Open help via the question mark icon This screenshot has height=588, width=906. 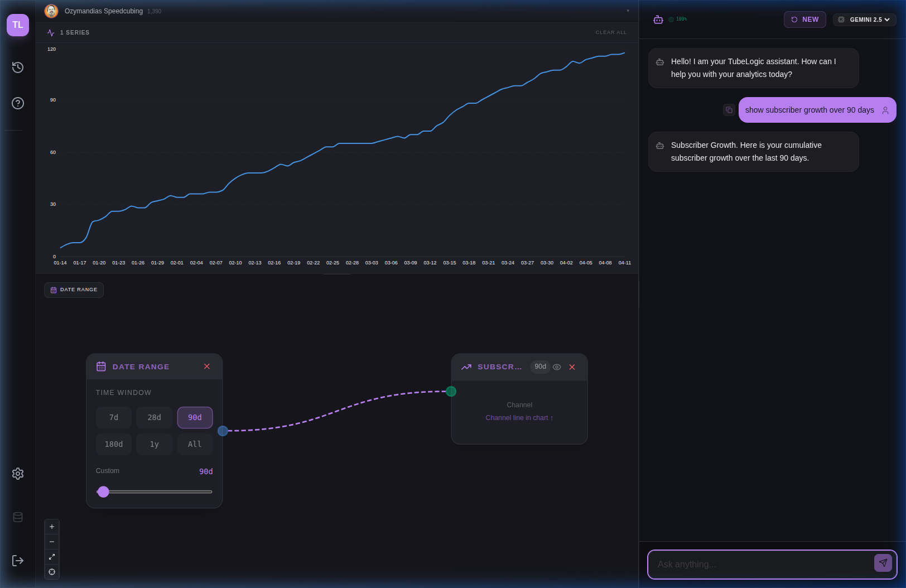point(17,103)
